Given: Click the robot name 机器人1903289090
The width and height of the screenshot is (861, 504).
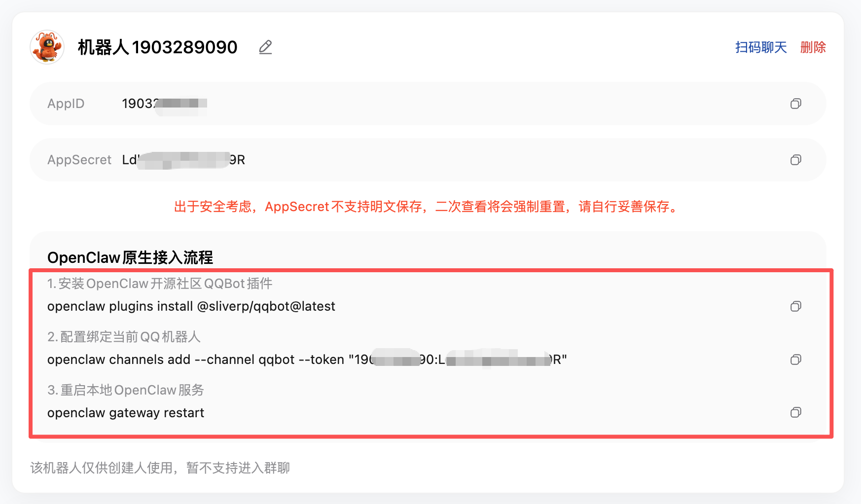Looking at the screenshot, I should pos(157,47).
